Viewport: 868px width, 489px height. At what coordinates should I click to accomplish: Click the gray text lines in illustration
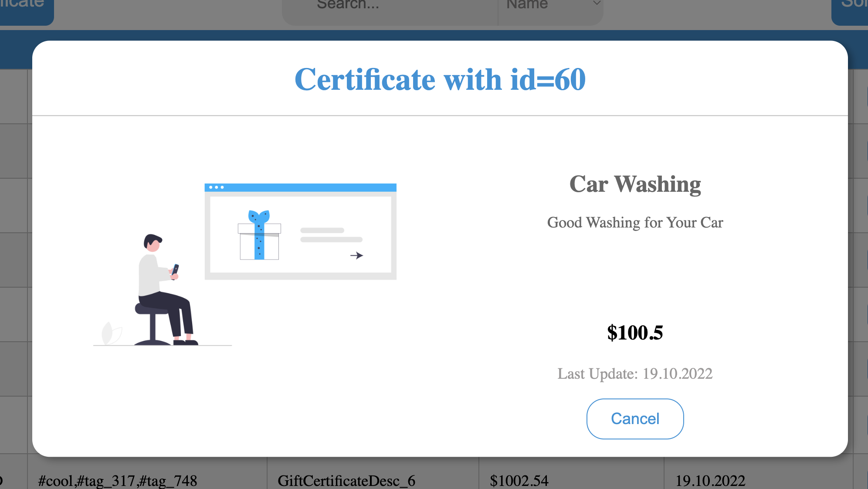[331, 235]
